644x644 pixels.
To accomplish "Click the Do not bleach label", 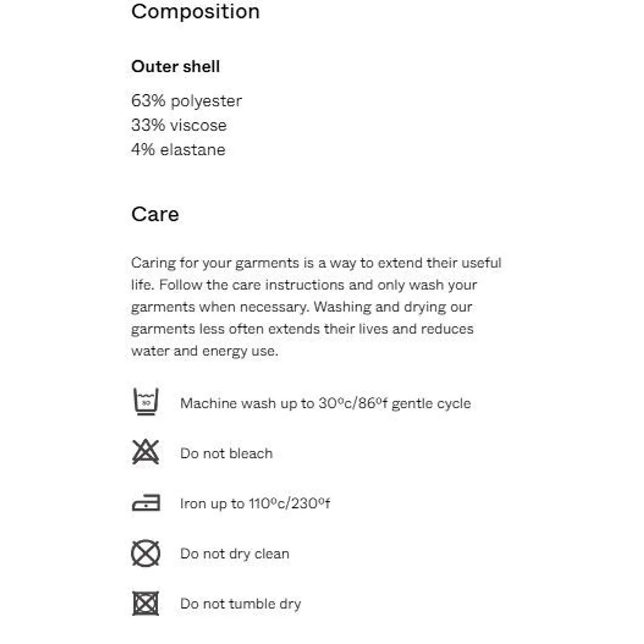I will point(226,453).
